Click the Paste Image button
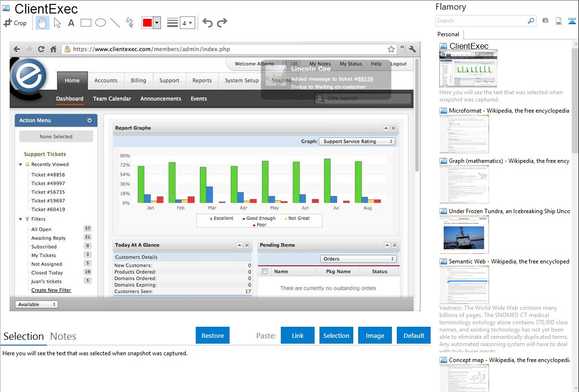Viewport: 579px width, 392px height. (x=375, y=335)
